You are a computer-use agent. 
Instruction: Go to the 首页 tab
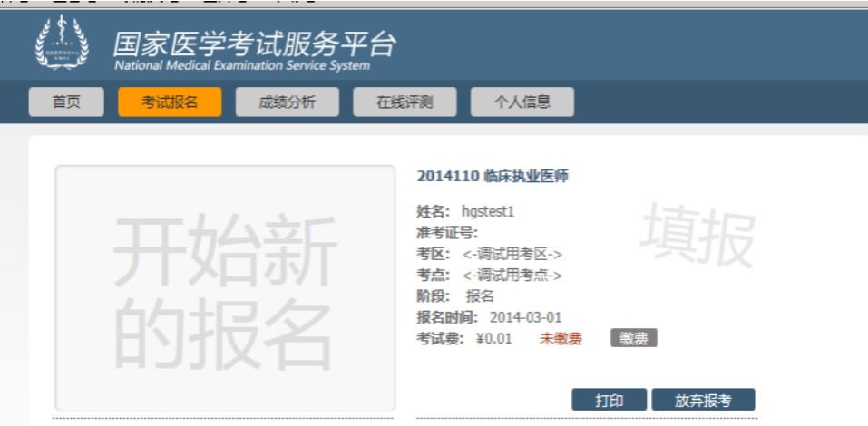tap(65, 102)
